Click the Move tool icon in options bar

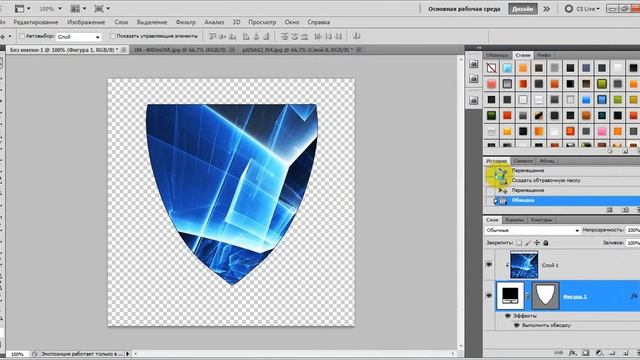(x=3, y=36)
